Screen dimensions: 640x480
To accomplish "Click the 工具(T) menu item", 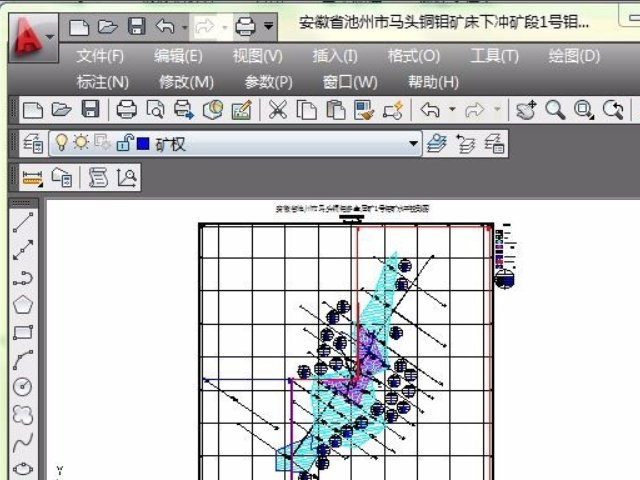I will pyautogui.click(x=494, y=56).
